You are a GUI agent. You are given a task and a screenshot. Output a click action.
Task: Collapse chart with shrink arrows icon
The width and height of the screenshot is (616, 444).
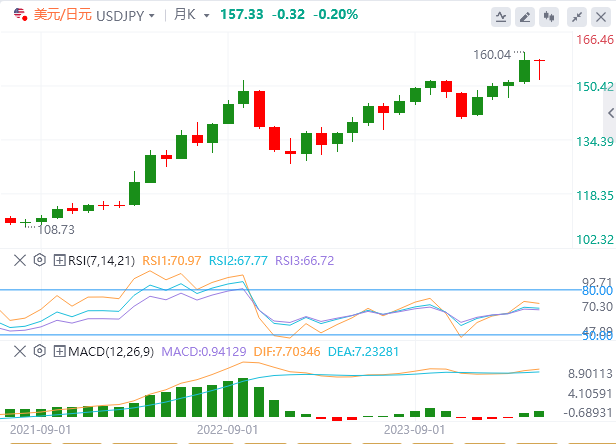click(577, 17)
